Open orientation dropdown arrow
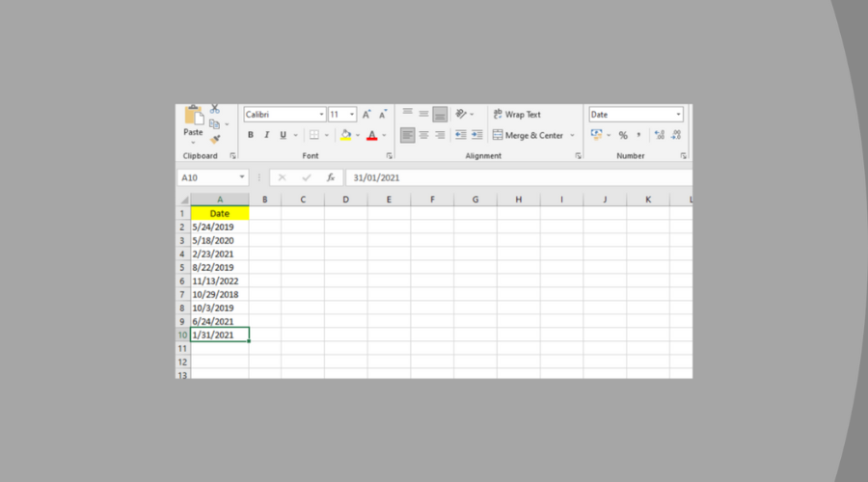868x482 pixels. point(472,115)
